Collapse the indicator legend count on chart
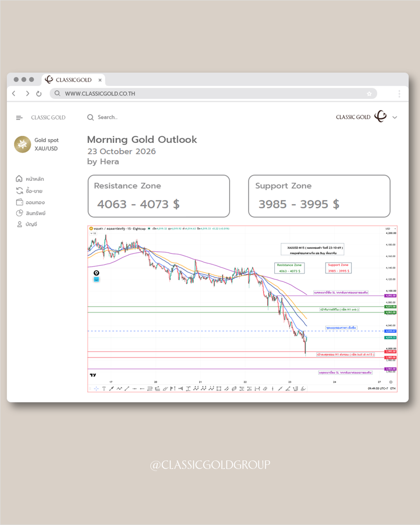This screenshot has width=420, height=525. click(x=93, y=233)
